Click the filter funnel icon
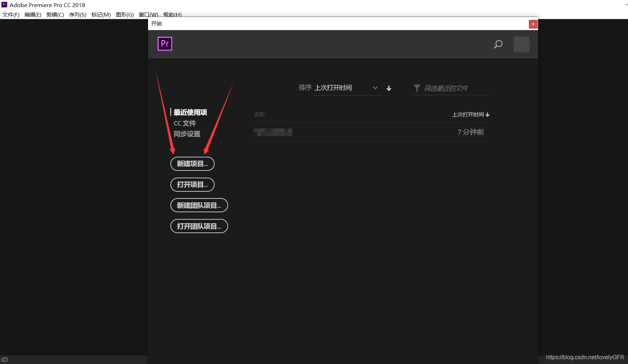The width and height of the screenshot is (628, 364). (x=417, y=88)
